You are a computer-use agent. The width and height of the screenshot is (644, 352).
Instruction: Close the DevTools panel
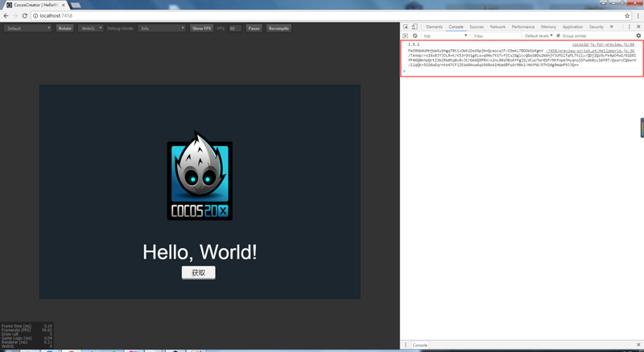pyautogui.click(x=638, y=27)
